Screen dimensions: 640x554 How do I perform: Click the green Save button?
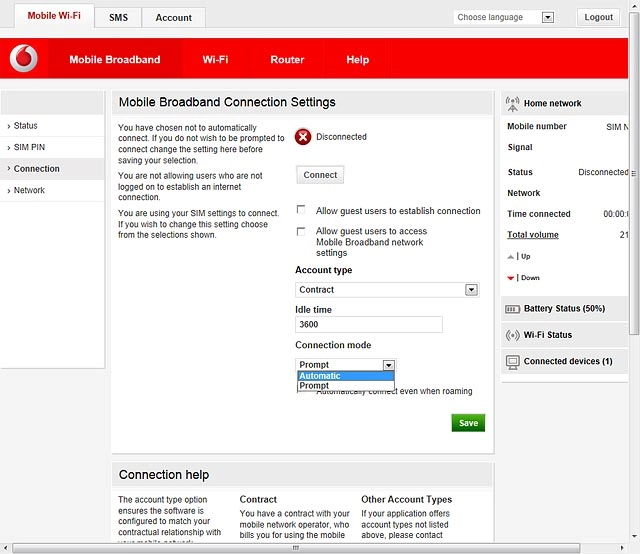pos(468,423)
